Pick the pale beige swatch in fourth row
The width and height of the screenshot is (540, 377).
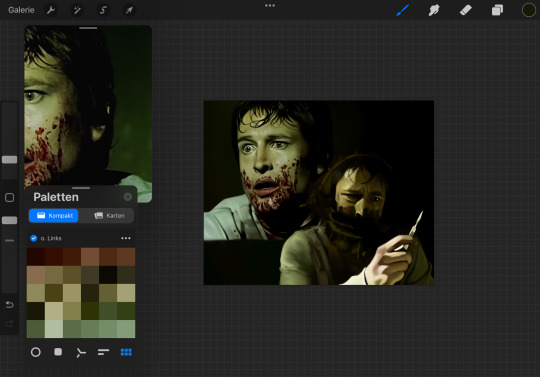54,311
